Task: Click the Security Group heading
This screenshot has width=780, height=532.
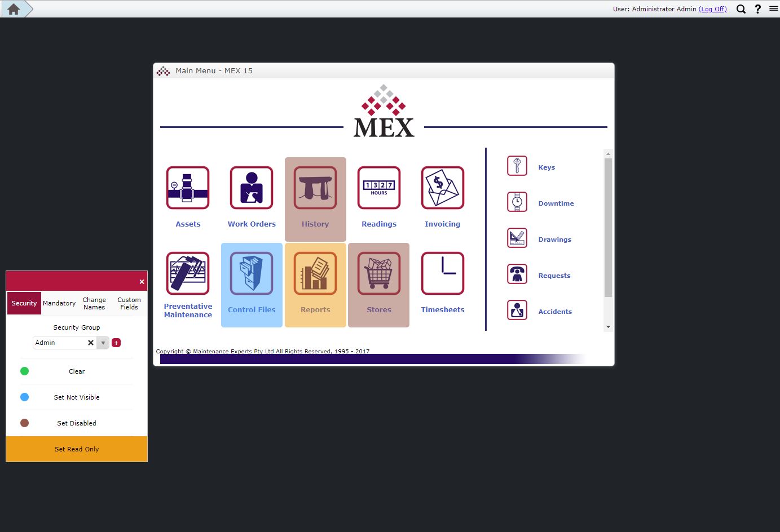Action: 77,327
